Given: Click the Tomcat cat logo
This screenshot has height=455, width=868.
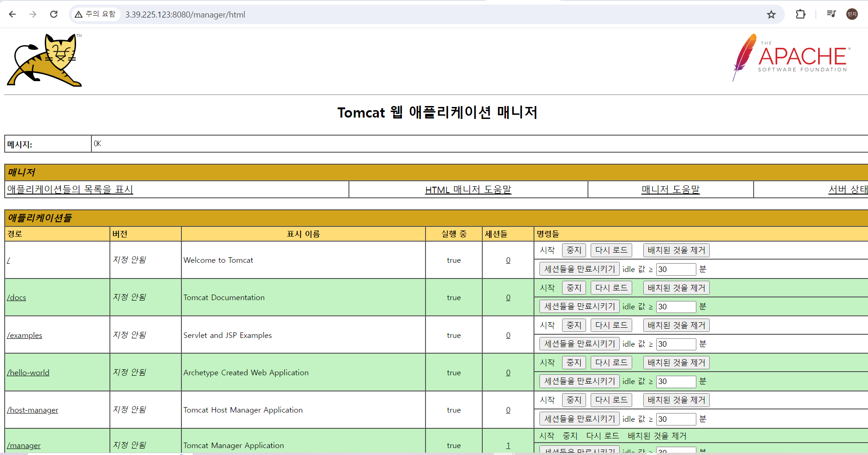Looking at the screenshot, I should point(44,60).
